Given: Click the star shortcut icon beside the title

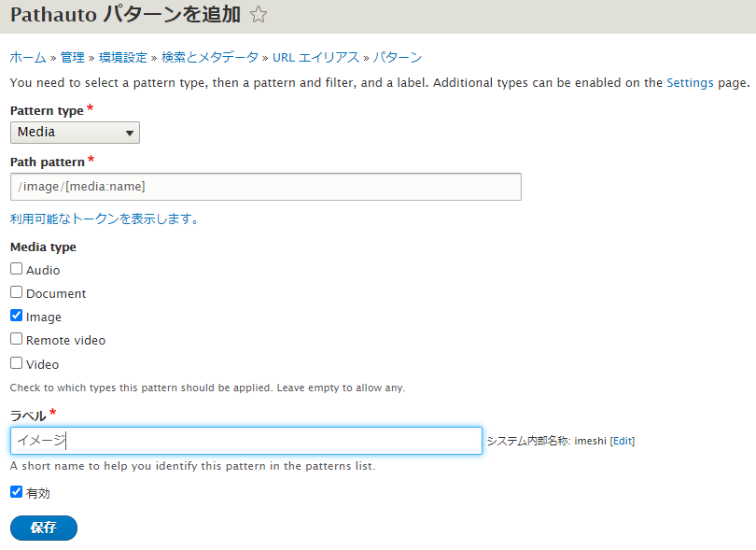Looking at the screenshot, I should tap(259, 15).
